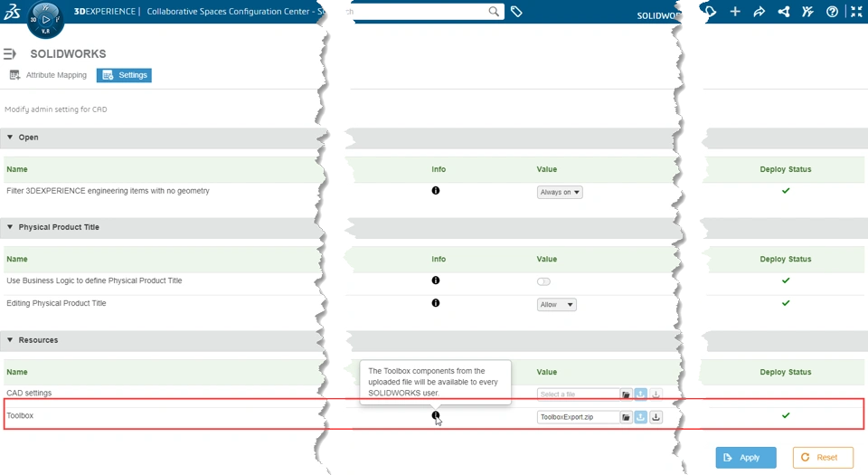Image resolution: width=868 pixels, height=475 pixels.
Task: Open the collaboration network icon in top bar
Action: point(783,12)
